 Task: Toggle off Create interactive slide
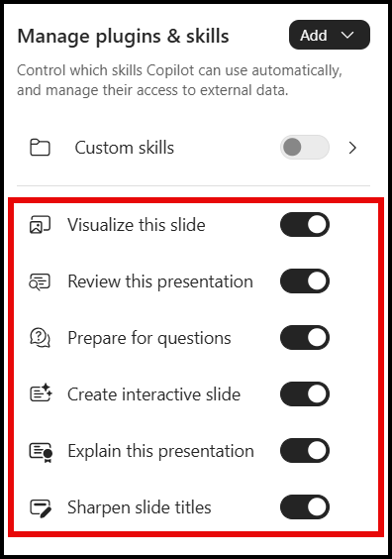point(305,394)
